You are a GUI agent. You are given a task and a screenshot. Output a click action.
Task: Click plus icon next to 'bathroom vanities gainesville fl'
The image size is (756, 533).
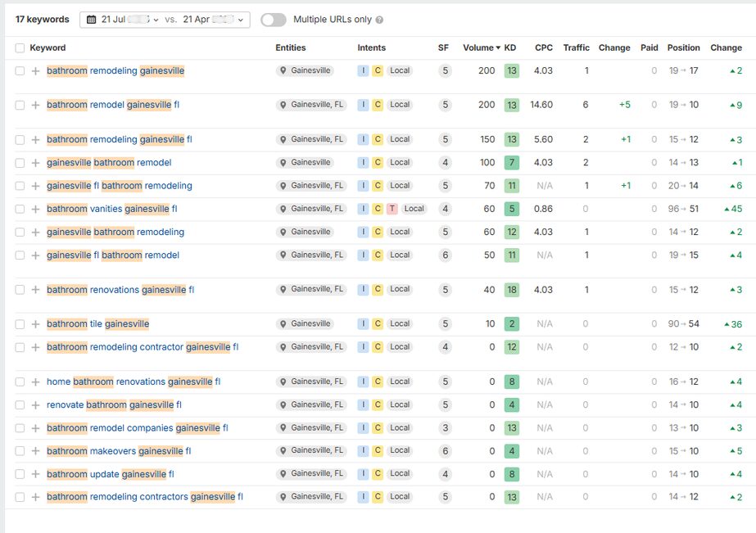[35, 210]
